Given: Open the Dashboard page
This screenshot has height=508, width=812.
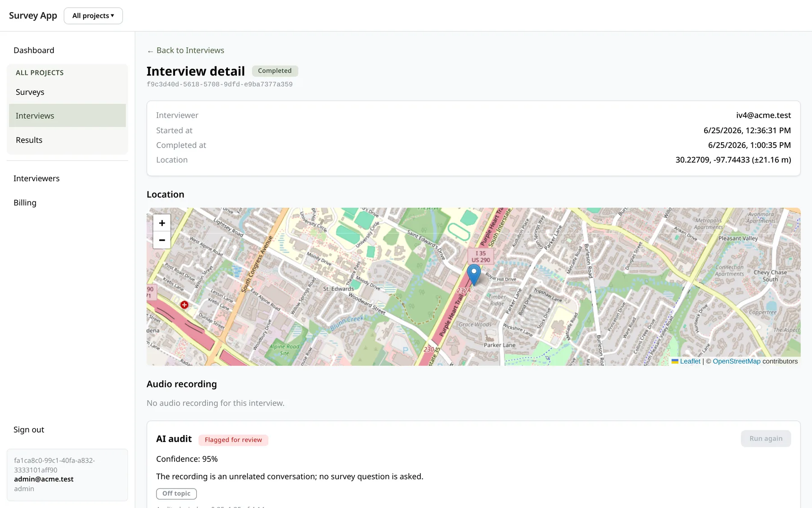Looking at the screenshot, I should click(34, 50).
